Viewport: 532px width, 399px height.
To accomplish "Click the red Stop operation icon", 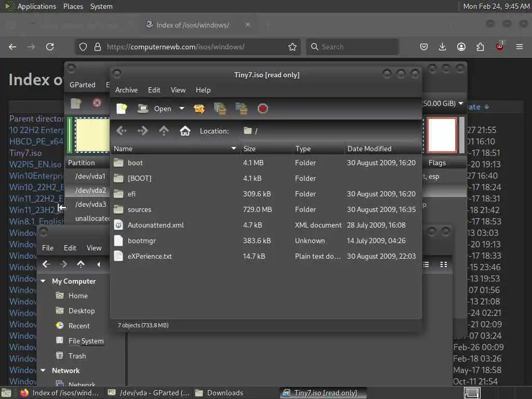I will point(262,109).
